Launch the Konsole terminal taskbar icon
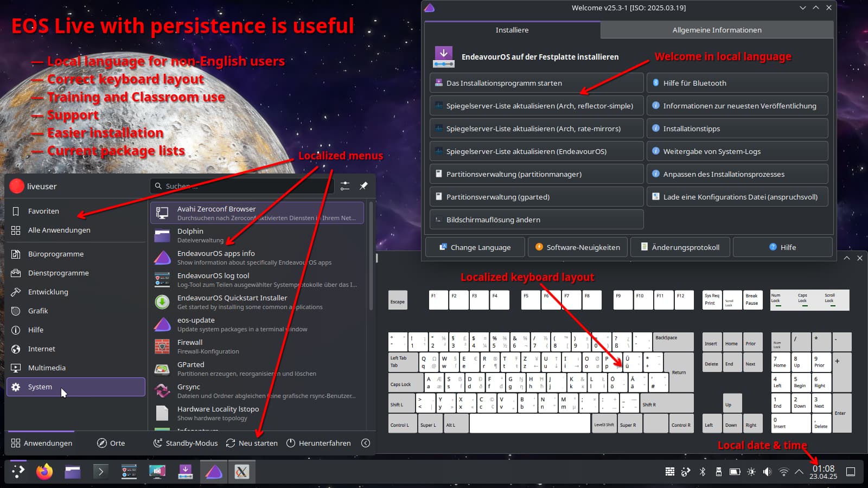The width and height of the screenshot is (868, 488). pos(101,472)
